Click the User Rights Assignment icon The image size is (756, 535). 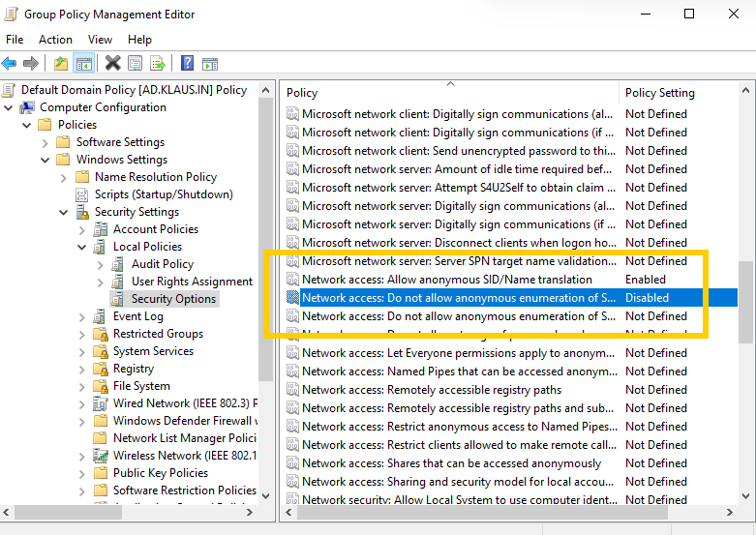pos(118,282)
